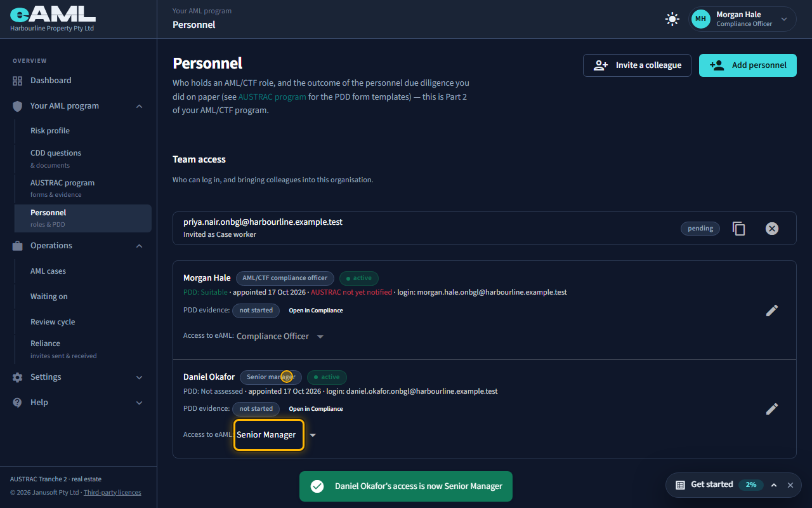
Task: Collapse the Your AML program section
Action: pyautogui.click(x=140, y=106)
